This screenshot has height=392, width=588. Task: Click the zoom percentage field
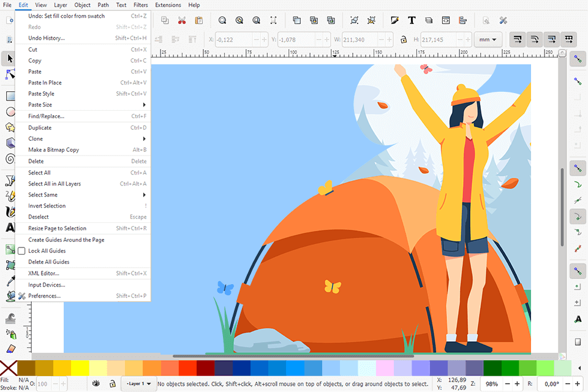tap(491, 384)
